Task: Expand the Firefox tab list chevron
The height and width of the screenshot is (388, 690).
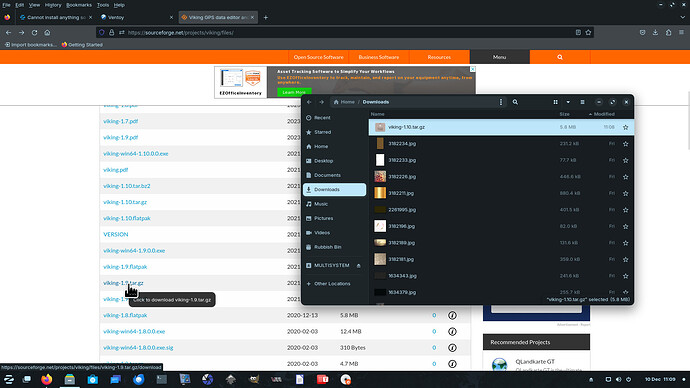Action: (x=683, y=18)
